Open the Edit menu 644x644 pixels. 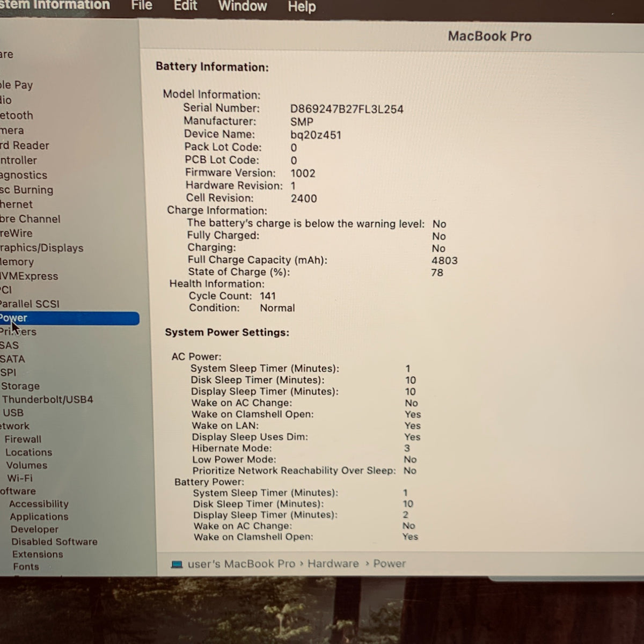[x=185, y=6]
